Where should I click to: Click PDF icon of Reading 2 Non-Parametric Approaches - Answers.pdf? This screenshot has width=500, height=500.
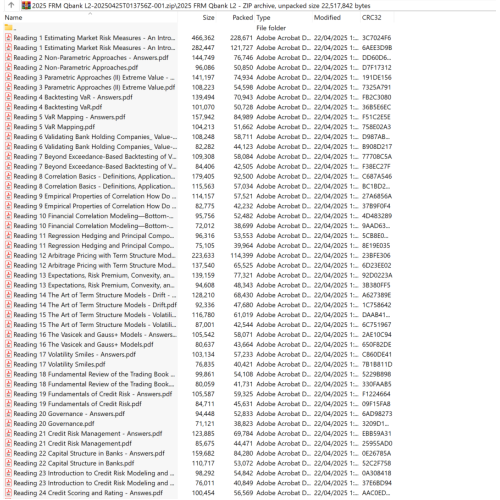(x=8, y=58)
